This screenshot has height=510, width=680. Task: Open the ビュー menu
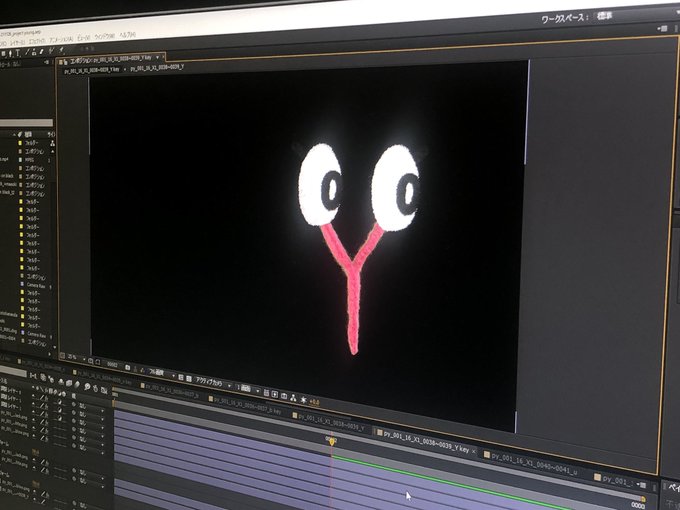(x=83, y=38)
